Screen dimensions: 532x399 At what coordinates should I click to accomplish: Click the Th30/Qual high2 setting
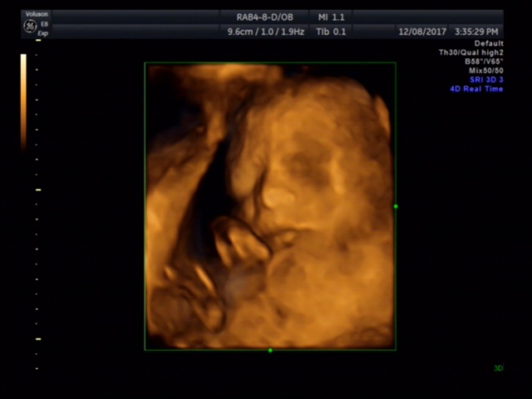470,52
